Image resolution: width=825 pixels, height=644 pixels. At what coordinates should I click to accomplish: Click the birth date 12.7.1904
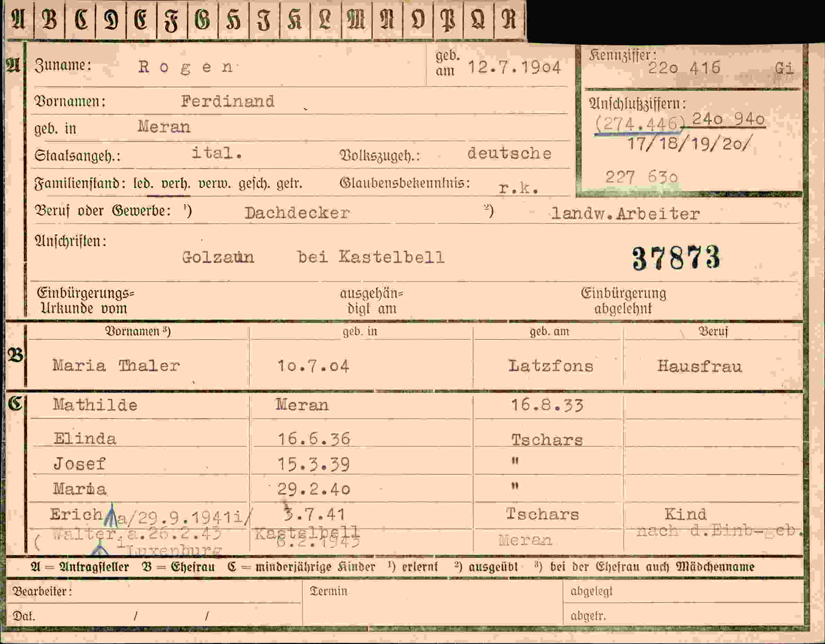click(x=514, y=67)
